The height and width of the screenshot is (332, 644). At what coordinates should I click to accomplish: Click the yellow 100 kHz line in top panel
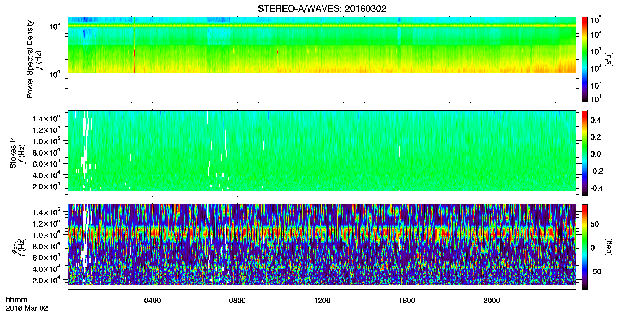pos(322,26)
